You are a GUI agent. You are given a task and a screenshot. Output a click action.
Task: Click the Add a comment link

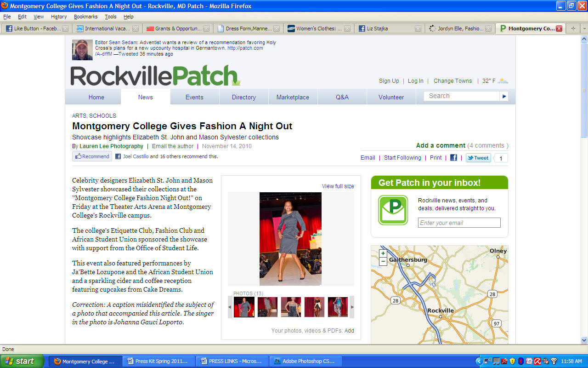pos(441,145)
